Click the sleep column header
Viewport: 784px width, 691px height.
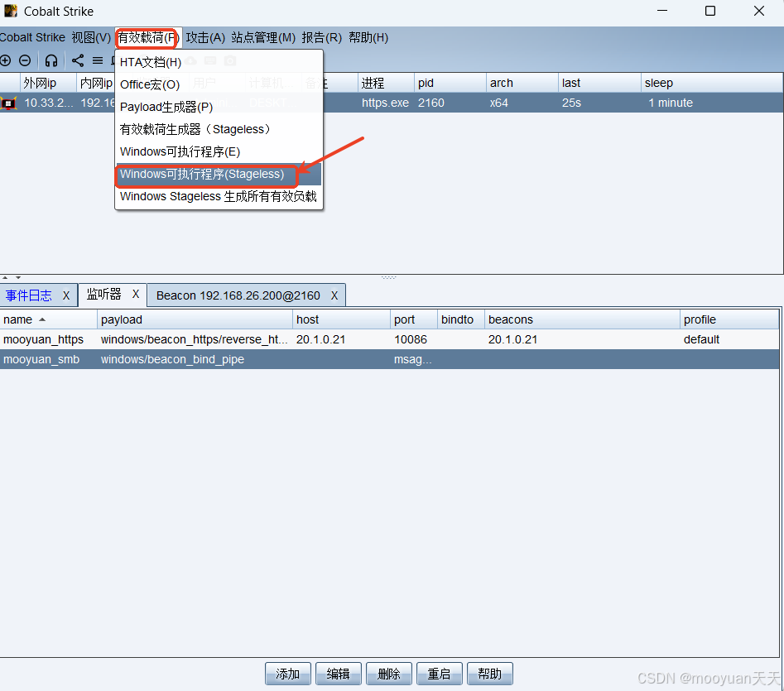tap(712, 83)
